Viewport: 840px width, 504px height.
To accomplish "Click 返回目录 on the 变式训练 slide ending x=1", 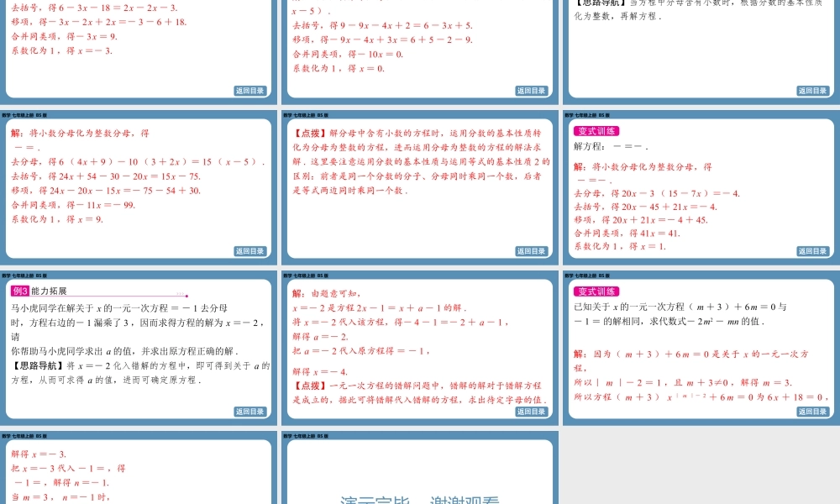I will click(x=815, y=249).
